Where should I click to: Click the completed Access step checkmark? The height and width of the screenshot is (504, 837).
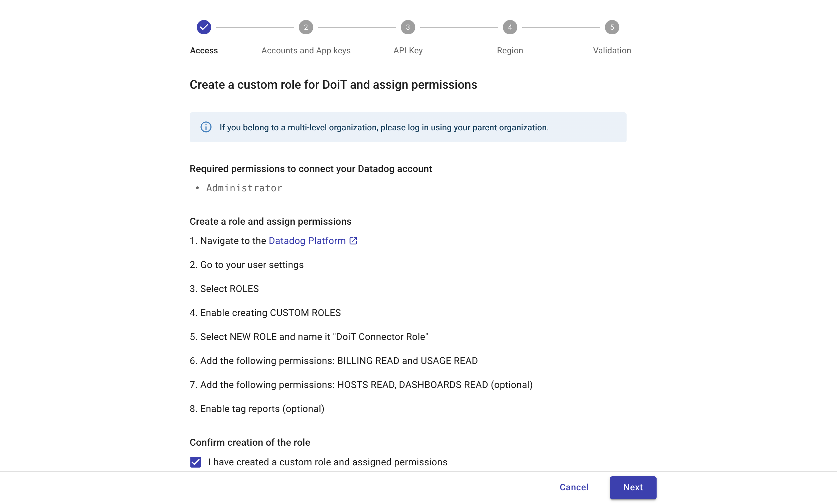click(x=204, y=27)
